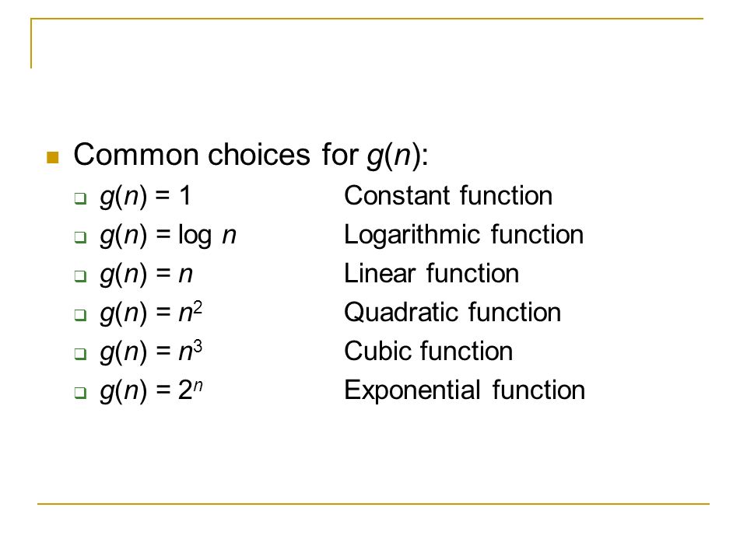Click the bullet box beside g(n) = n

(80, 276)
